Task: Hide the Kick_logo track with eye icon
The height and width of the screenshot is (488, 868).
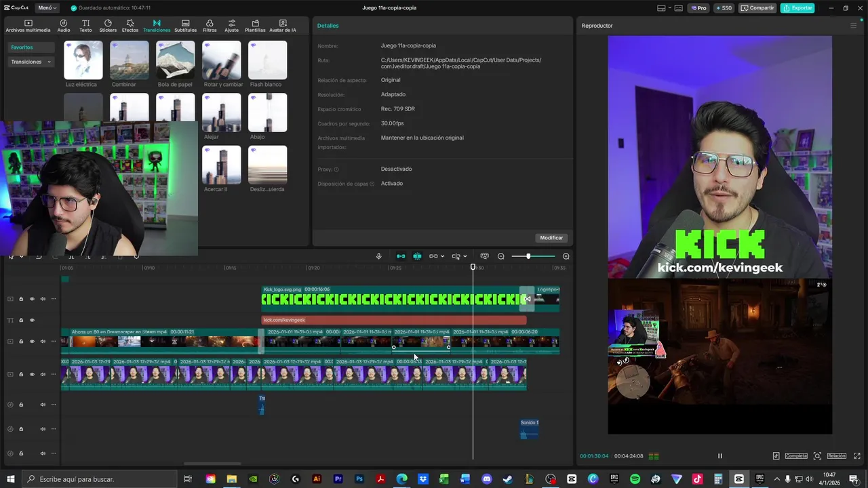Action: pos(32,299)
